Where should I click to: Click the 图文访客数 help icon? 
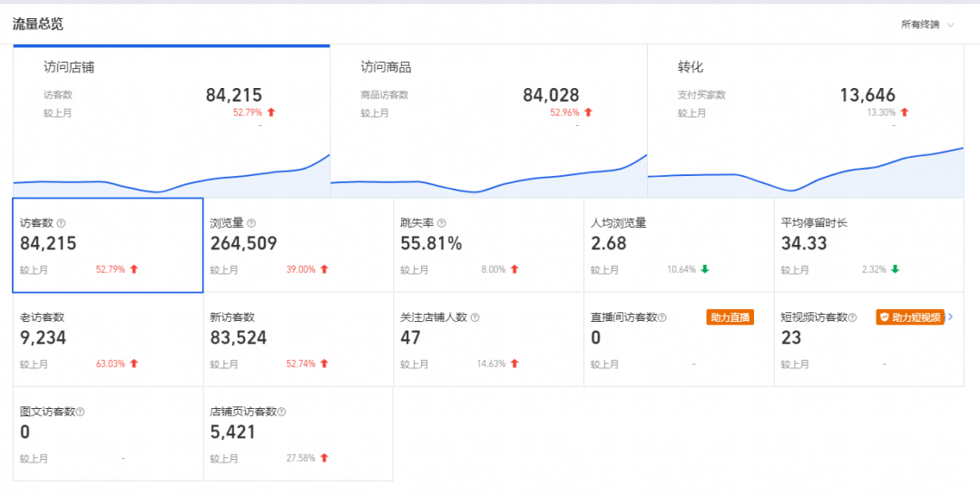80,412
